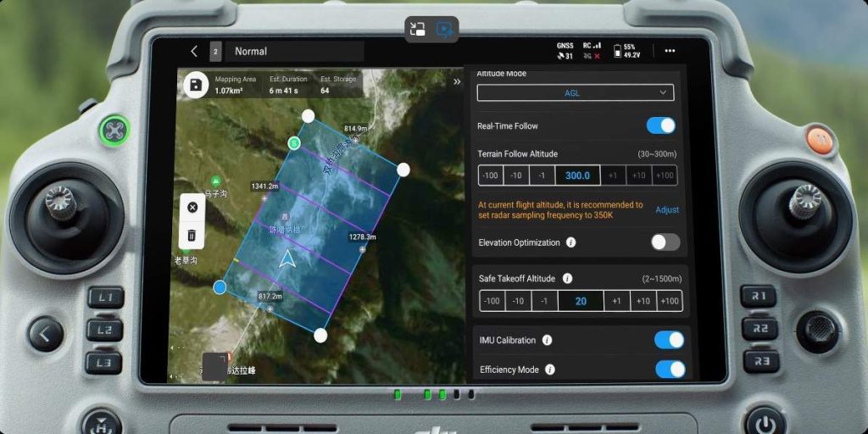Screen dimensions: 868x434
Task: Open the Altitude Mode AGL dropdown
Action: (x=576, y=92)
